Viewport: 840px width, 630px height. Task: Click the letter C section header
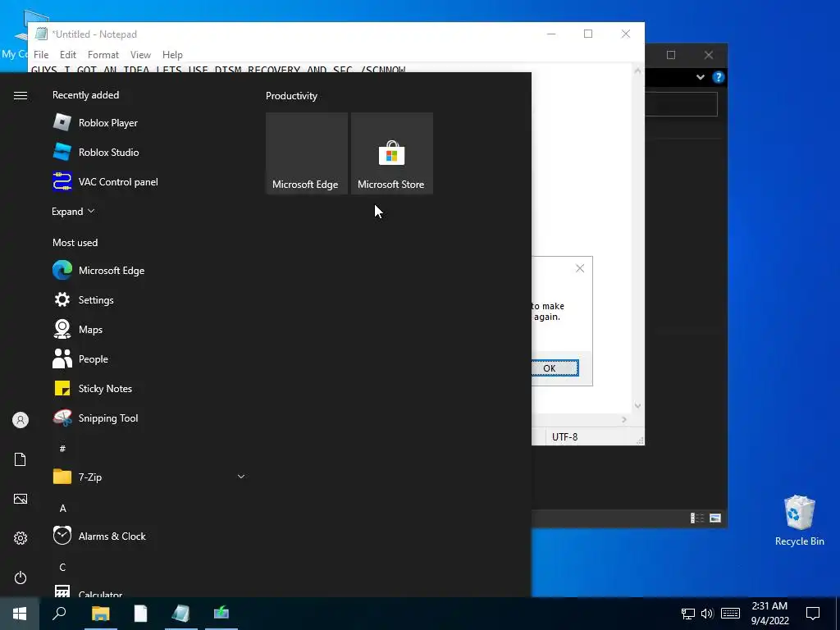(62, 567)
